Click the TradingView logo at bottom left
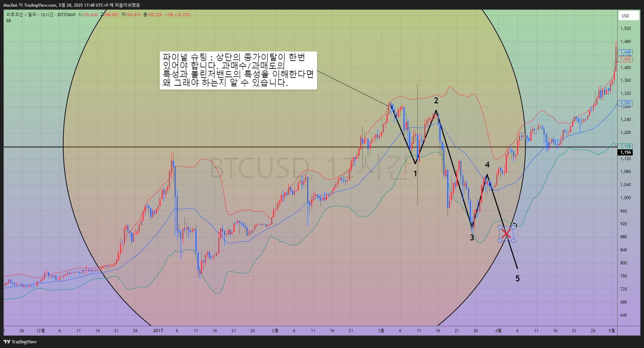 click(x=20, y=342)
